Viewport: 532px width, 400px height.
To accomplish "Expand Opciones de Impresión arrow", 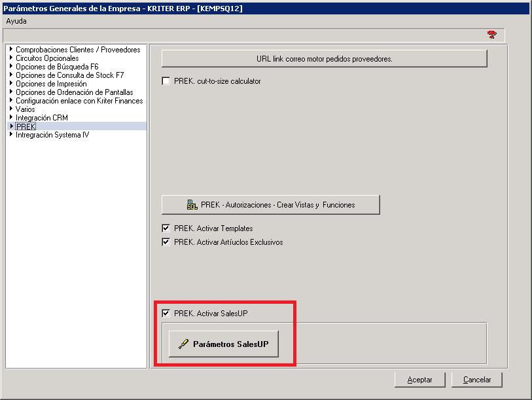I will click(11, 83).
